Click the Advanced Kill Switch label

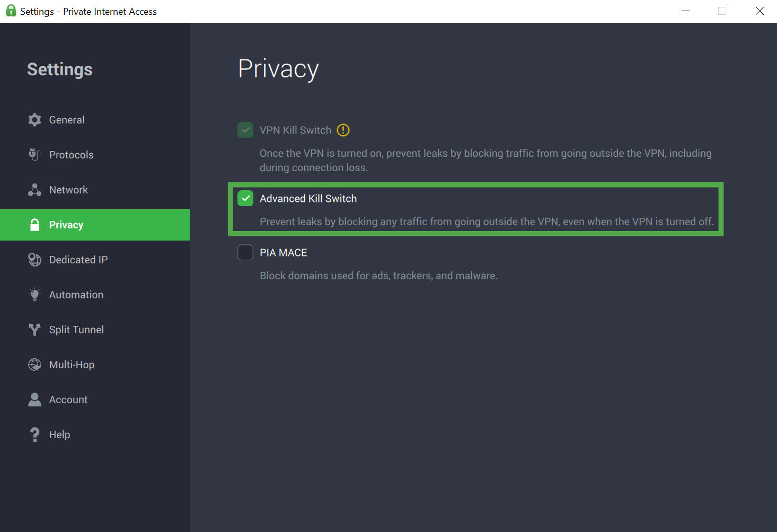[308, 199]
